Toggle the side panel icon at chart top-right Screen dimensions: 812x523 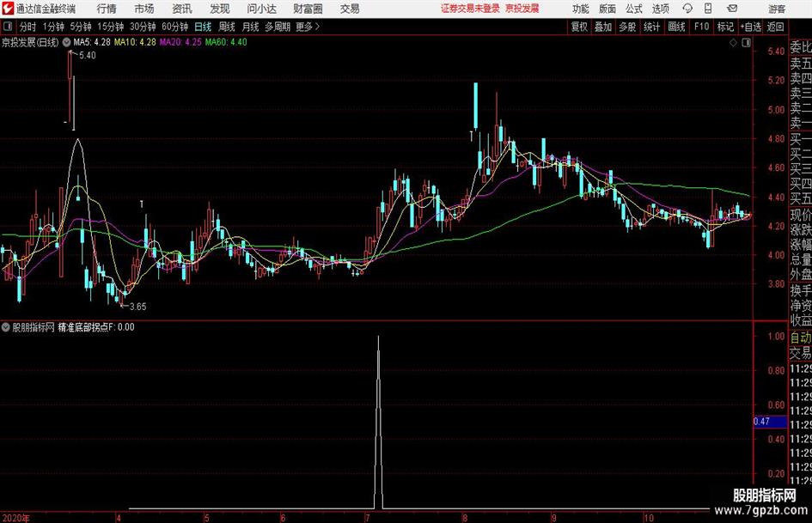746,43
